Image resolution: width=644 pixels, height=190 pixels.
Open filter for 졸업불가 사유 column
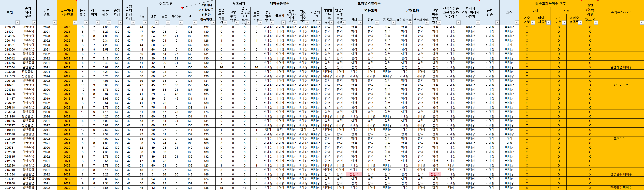pos(642,23)
